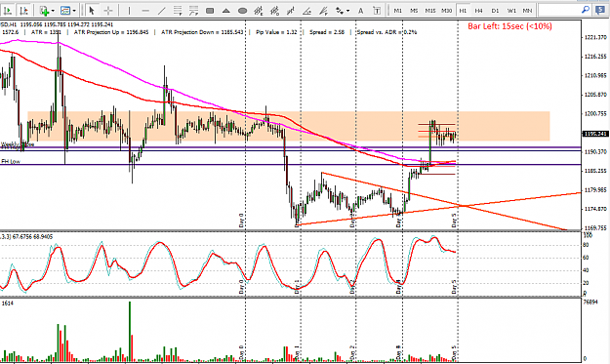Click the 1221.370 price scale value
610x364 pixels.
[595, 37]
